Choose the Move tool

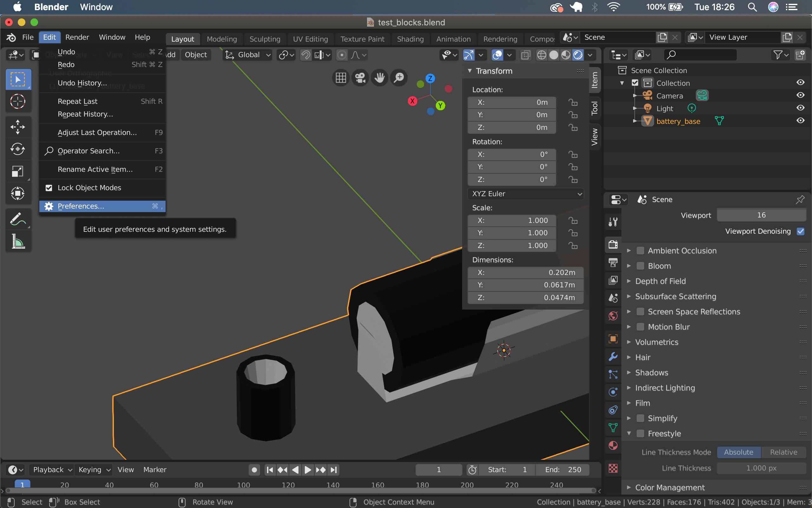point(18,127)
